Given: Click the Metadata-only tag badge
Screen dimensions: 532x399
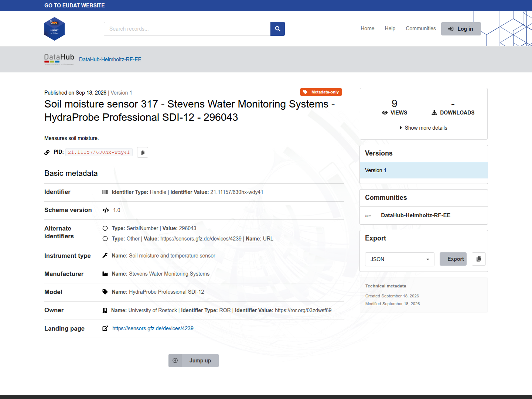Looking at the screenshot, I should click(x=321, y=92).
